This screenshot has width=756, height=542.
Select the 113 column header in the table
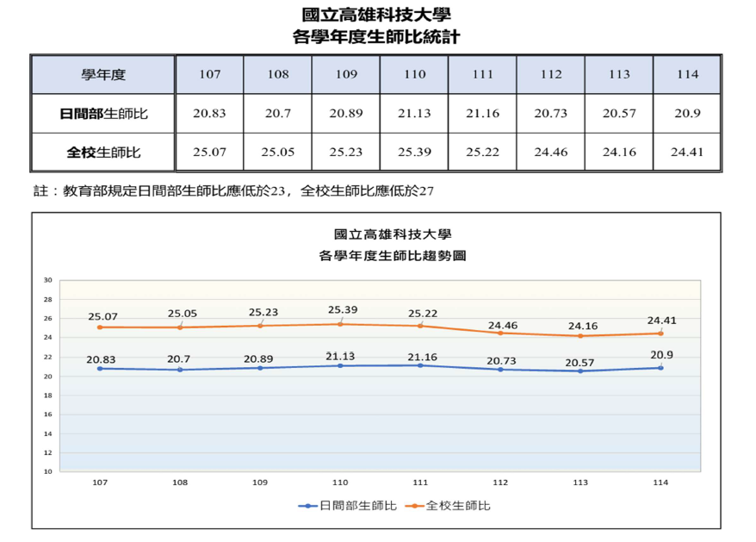(x=619, y=75)
